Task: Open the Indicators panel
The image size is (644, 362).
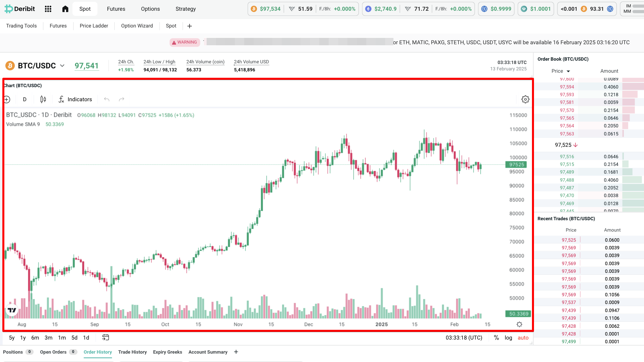Action: coord(75,99)
